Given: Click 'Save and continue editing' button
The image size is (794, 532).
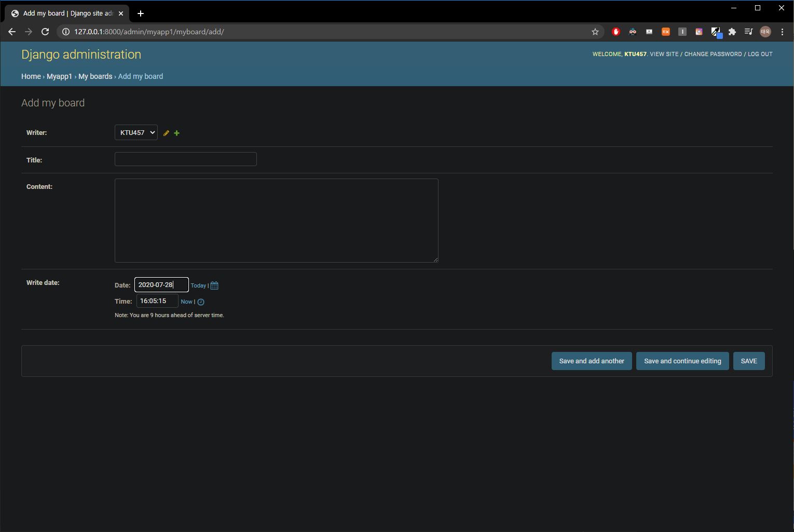Looking at the screenshot, I should tap(682, 361).
